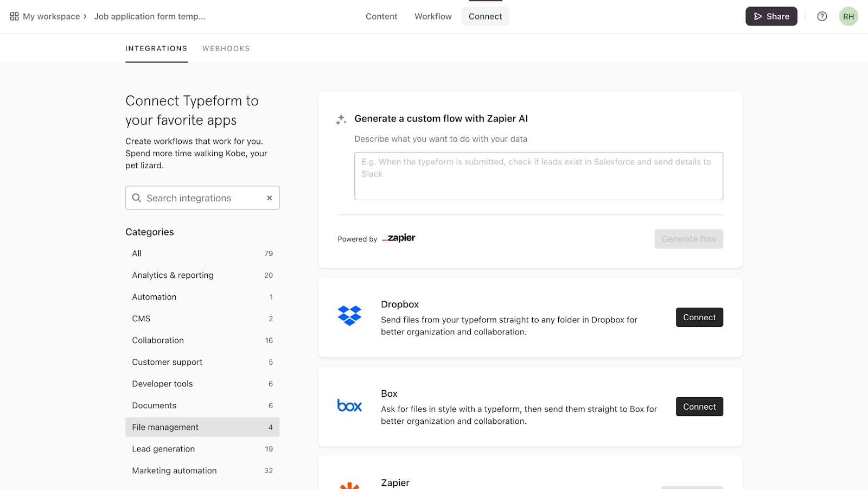Click the Dropbox integration title
The image size is (868, 489).
coord(400,304)
